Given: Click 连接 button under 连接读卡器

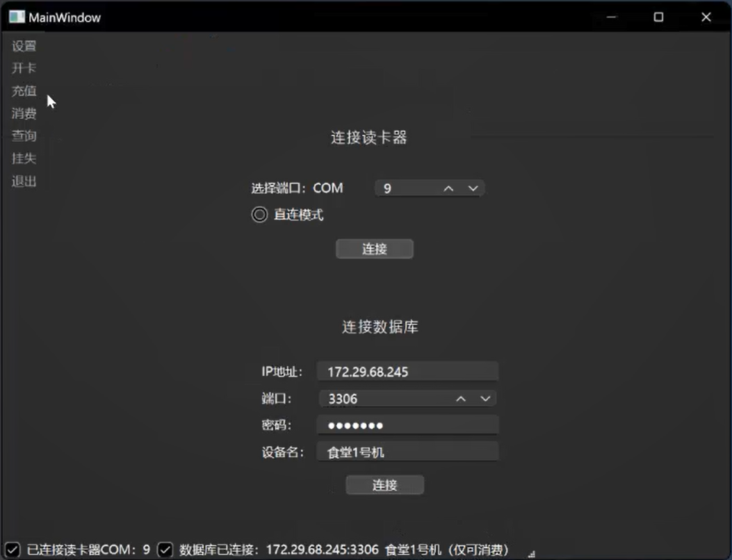Looking at the screenshot, I should coord(374,249).
